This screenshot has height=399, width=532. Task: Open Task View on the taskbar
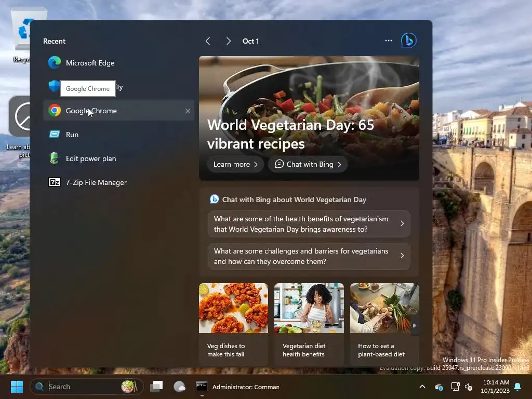click(x=156, y=387)
